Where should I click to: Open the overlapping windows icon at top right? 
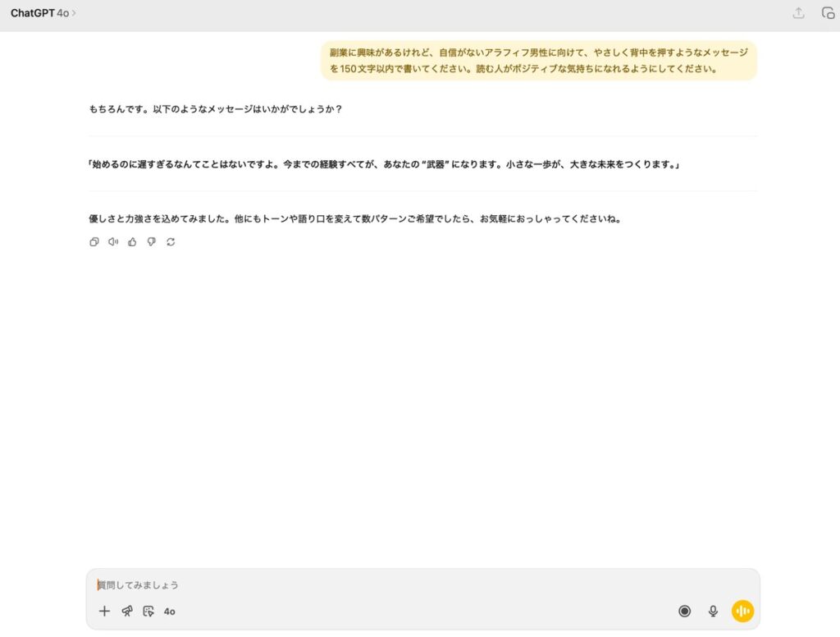click(x=828, y=13)
